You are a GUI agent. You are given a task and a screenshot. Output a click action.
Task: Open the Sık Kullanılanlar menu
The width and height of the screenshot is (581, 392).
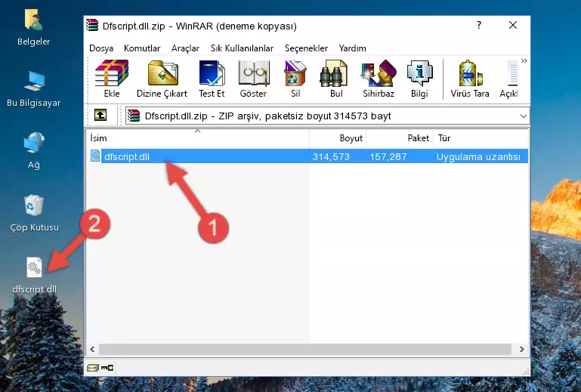[x=242, y=48]
